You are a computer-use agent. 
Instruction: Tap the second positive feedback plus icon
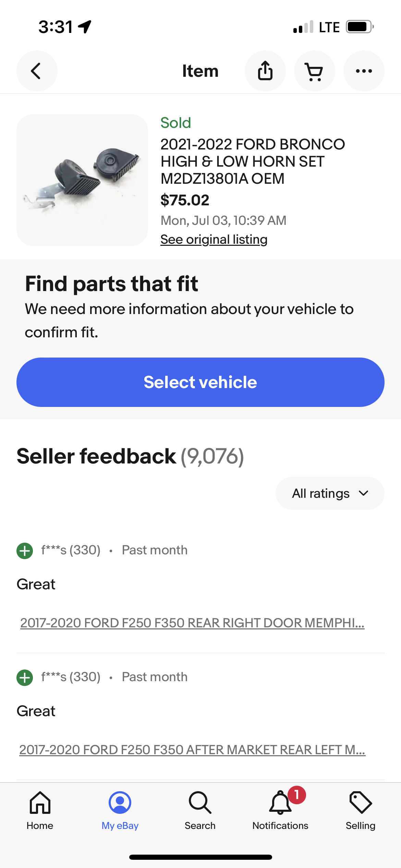pos(25,678)
